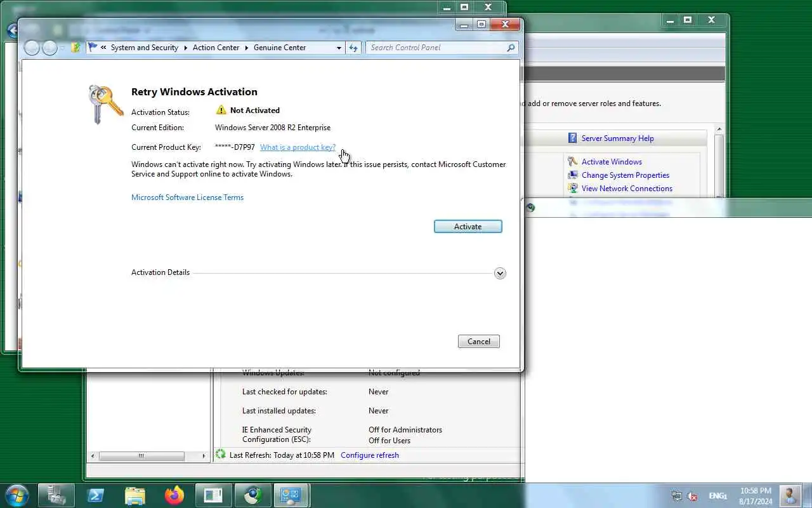
Task: Open Server Manager from the taskbar
Action: click(x=56, y=495)
